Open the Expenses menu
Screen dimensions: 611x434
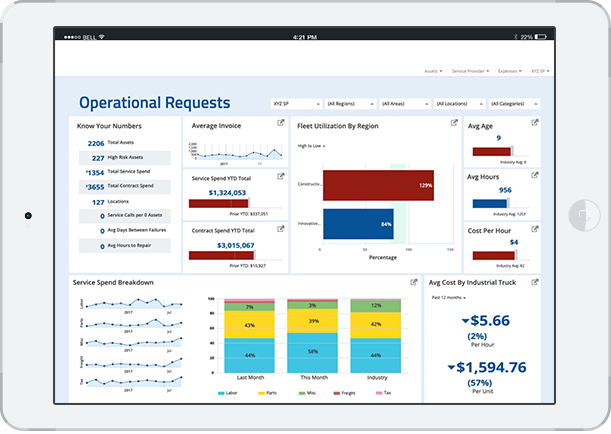(510, 71)
